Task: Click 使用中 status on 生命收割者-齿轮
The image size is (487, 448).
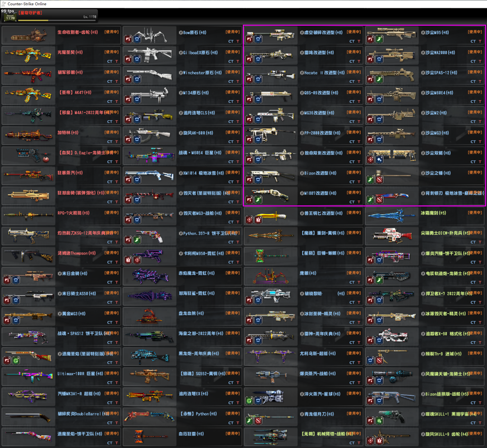Action: 111,32
